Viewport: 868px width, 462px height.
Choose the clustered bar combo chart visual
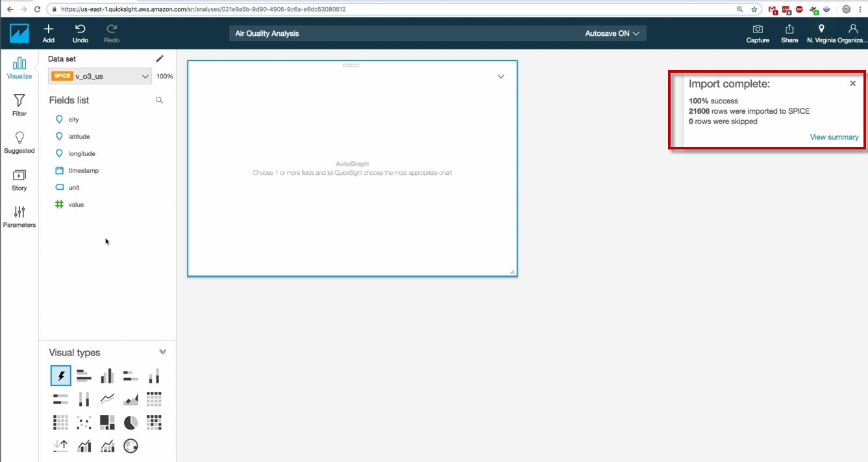pos(84,446)
